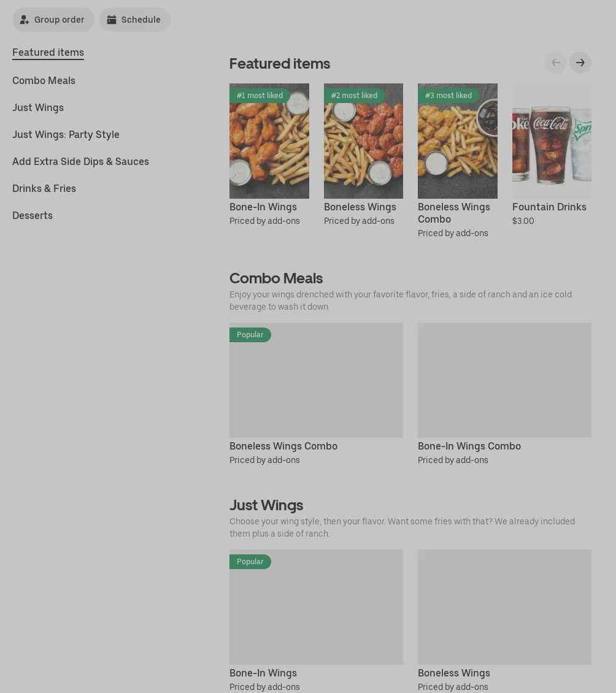Click the previous arrow in Featured items carousel
616x693 pixels.
coord(555,63)
